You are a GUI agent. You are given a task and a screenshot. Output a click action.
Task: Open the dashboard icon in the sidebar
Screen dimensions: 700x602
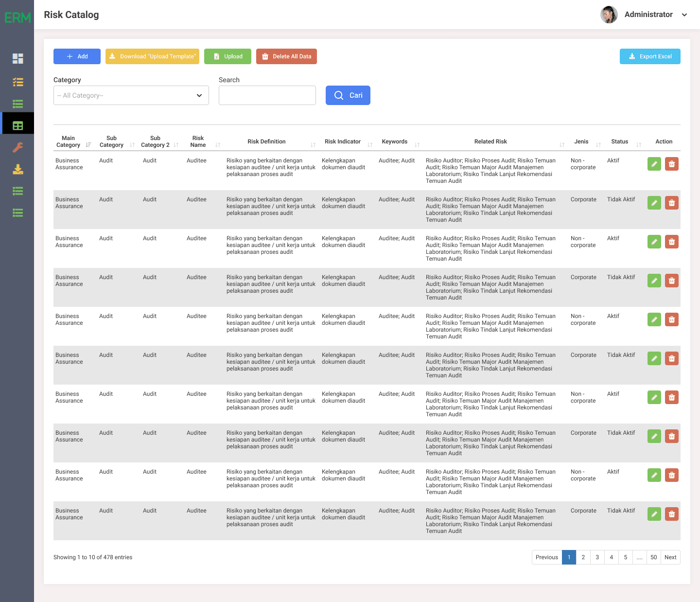[x=18, y=59]
